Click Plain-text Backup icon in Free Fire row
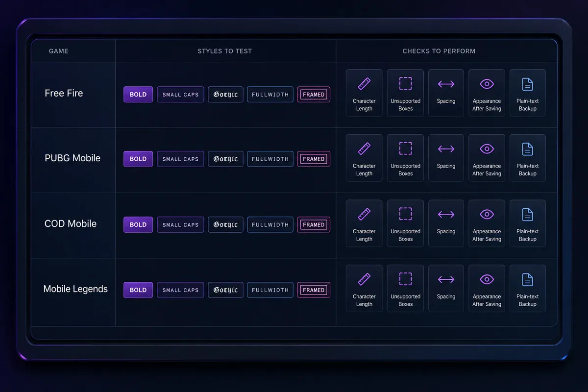Image resolution: width=588 pixels, height=392 pixels. pyautogui.click(x=527, y=84)
